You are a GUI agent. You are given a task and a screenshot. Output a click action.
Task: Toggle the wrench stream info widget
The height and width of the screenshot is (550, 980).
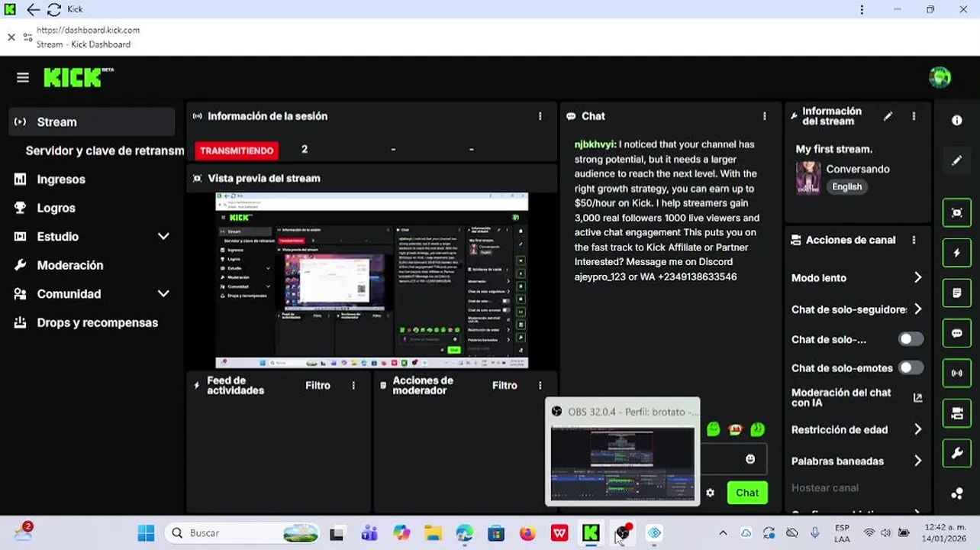click(957, 454)
